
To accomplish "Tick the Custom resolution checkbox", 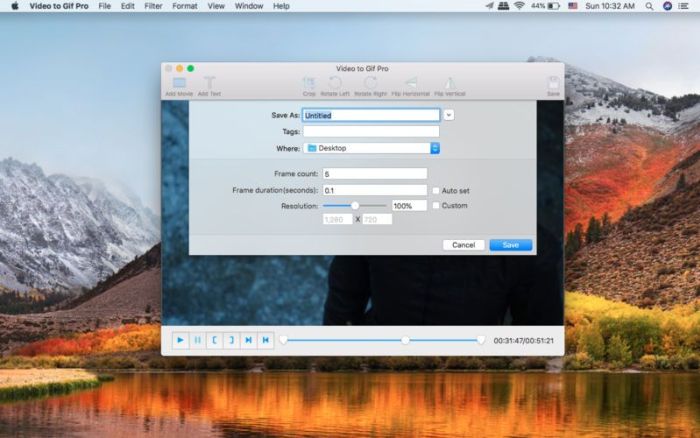I will [x=436, y=206].
